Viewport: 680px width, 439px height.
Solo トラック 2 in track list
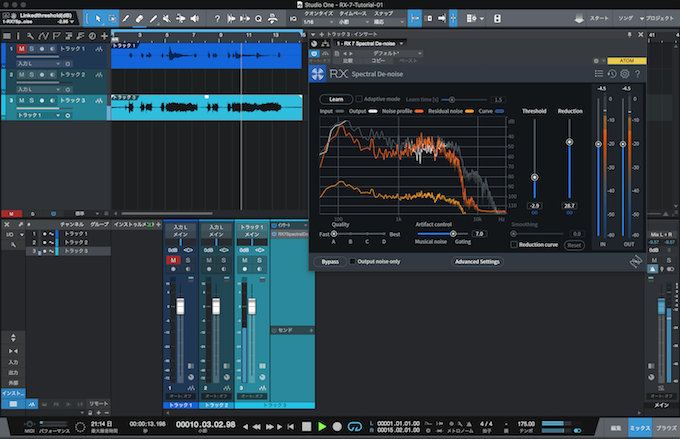pos(31,75)
